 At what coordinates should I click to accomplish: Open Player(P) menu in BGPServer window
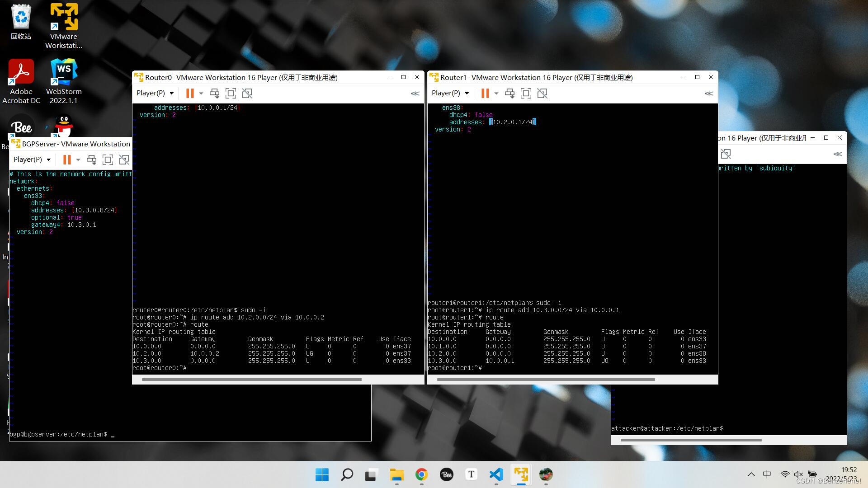[32, 160]
